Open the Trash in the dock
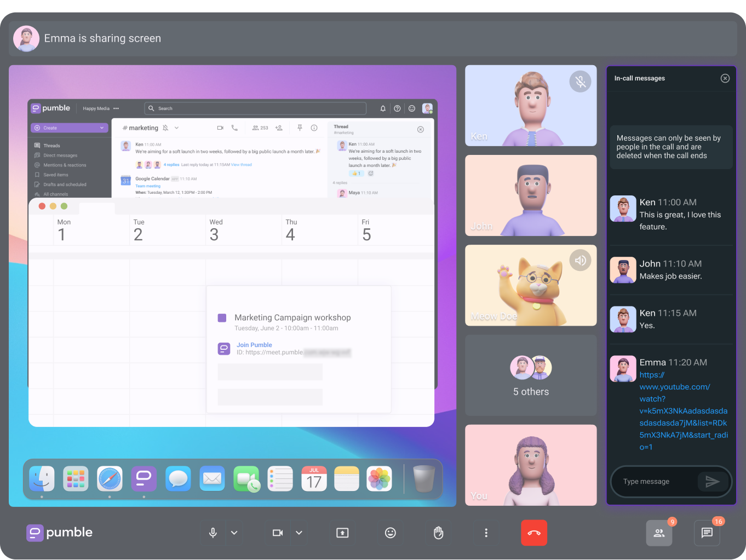Screen dimensions: 746x560 click(423, 478)
